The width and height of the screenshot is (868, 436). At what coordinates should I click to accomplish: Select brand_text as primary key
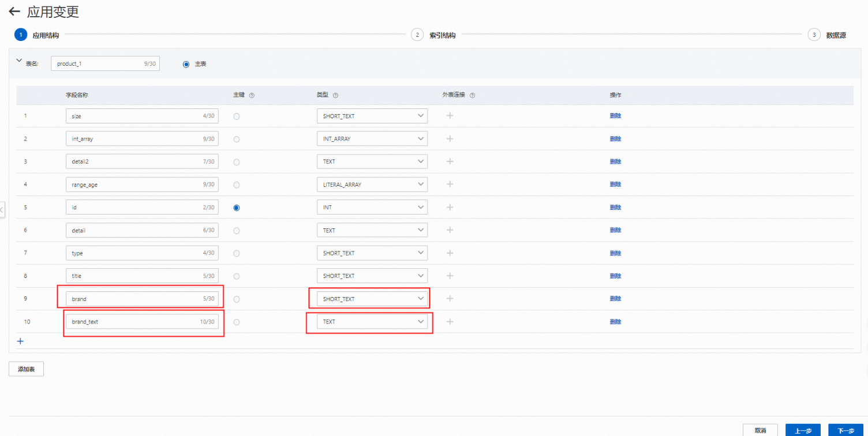pos(237,322)
